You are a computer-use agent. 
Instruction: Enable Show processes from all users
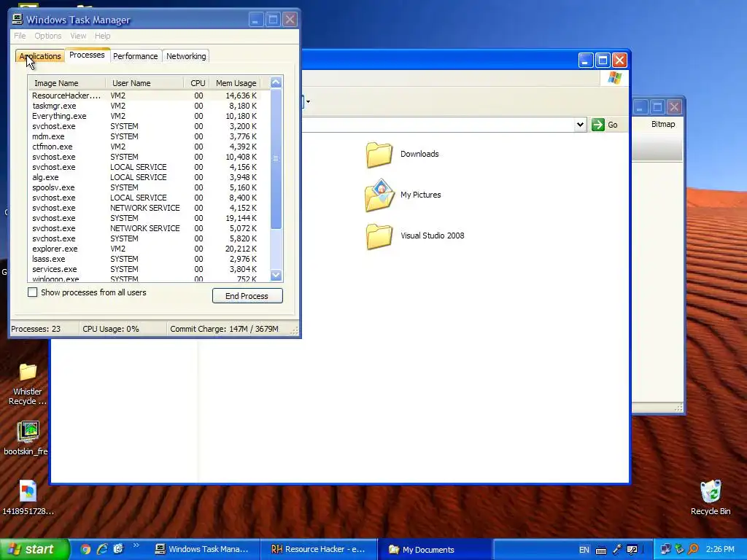click(32, 292)
